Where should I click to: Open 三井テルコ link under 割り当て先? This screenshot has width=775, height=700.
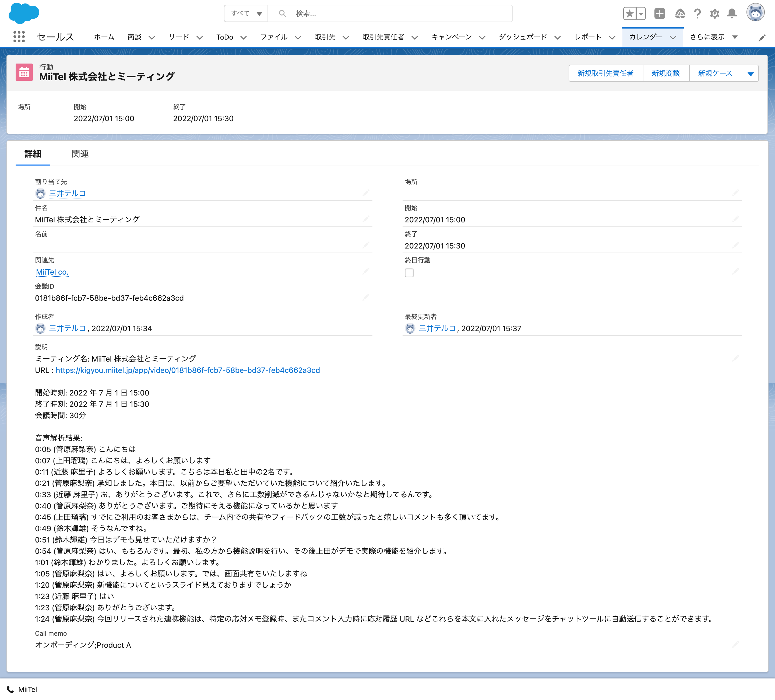pyautogui.click(x=68, y=194)
